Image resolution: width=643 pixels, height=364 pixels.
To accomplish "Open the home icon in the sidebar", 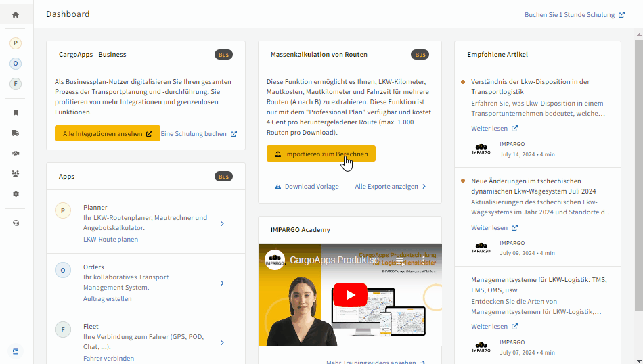I will coord(16,15).
